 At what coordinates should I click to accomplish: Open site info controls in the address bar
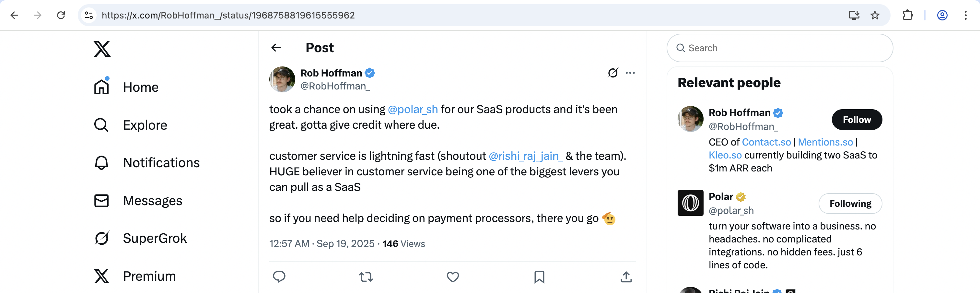(89, 15)
